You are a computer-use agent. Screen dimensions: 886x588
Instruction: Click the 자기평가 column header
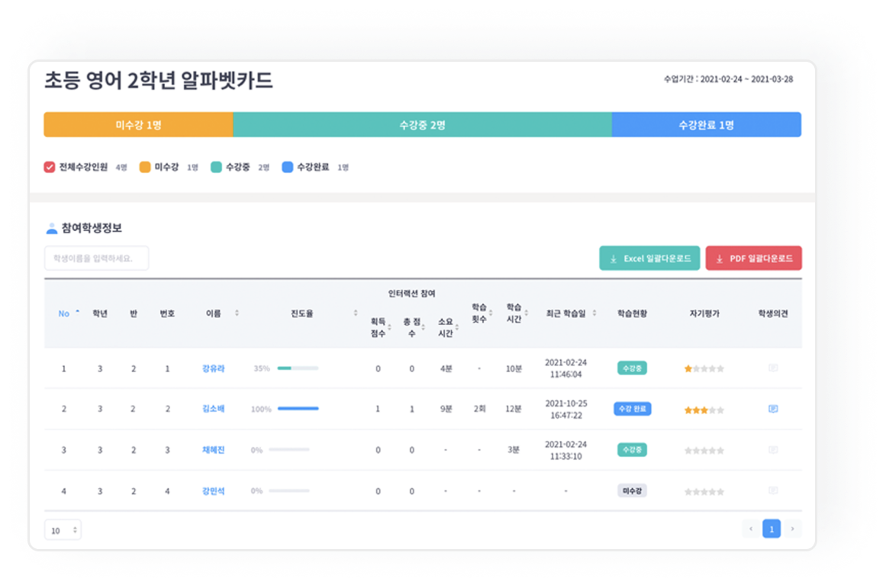(704, 313)
